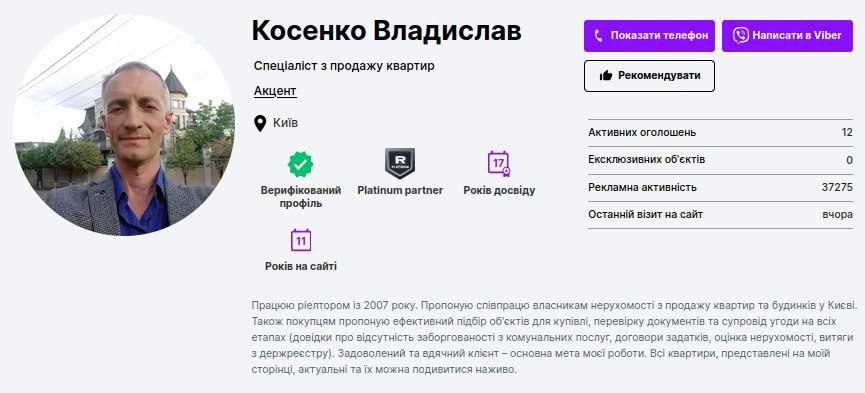Show the agent's phone number
Screen dimensions: 865x393
point(649,36)
